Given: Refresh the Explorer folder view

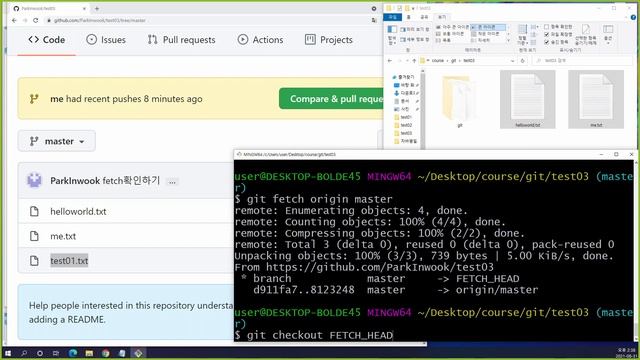Looking at the screenshot, I should point(523,60).
